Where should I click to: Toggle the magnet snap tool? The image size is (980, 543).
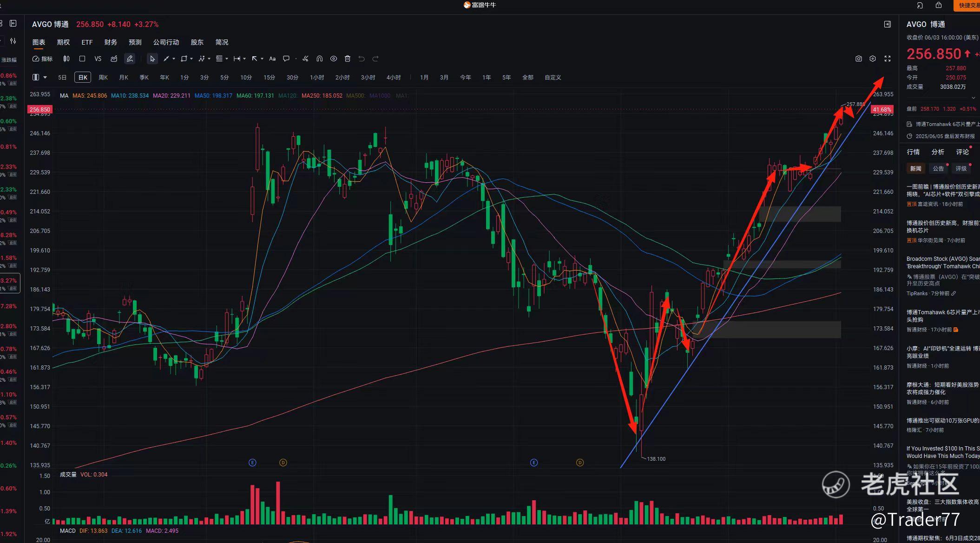click(x=320, y=59)
